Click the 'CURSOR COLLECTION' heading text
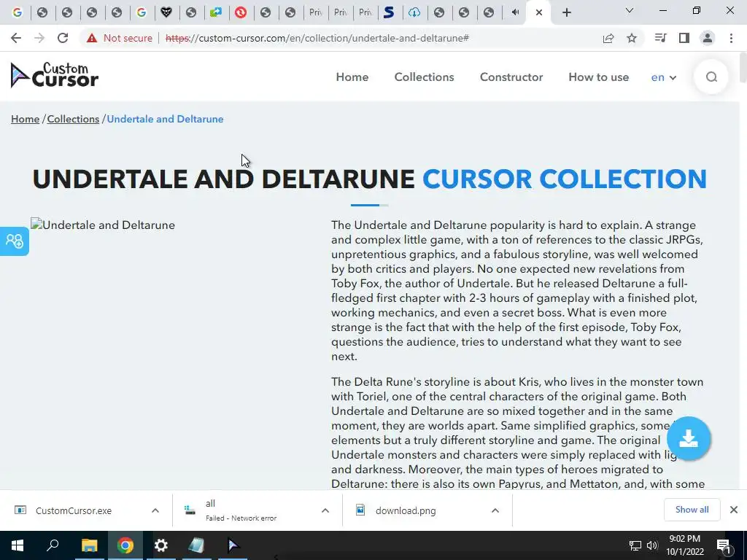The height and width of the screenshot is (560, 747). point(565,179)
